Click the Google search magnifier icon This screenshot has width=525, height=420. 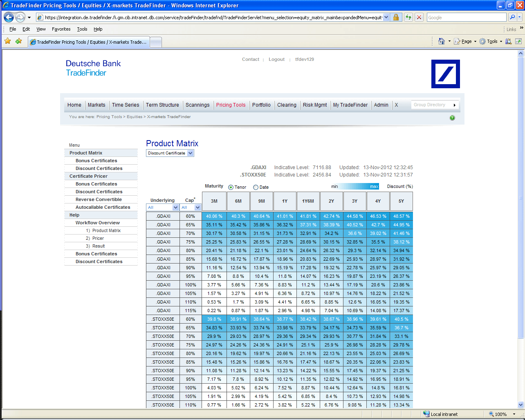[x=512, y=18]
